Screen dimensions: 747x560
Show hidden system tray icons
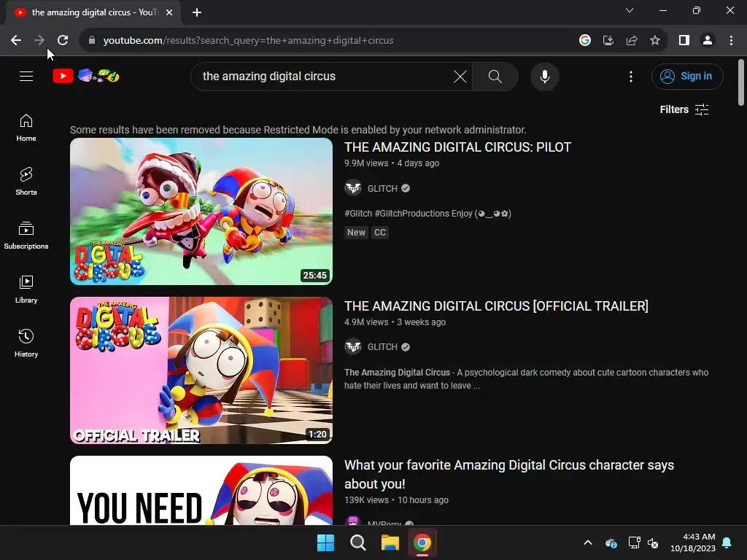tap(588, 542)
